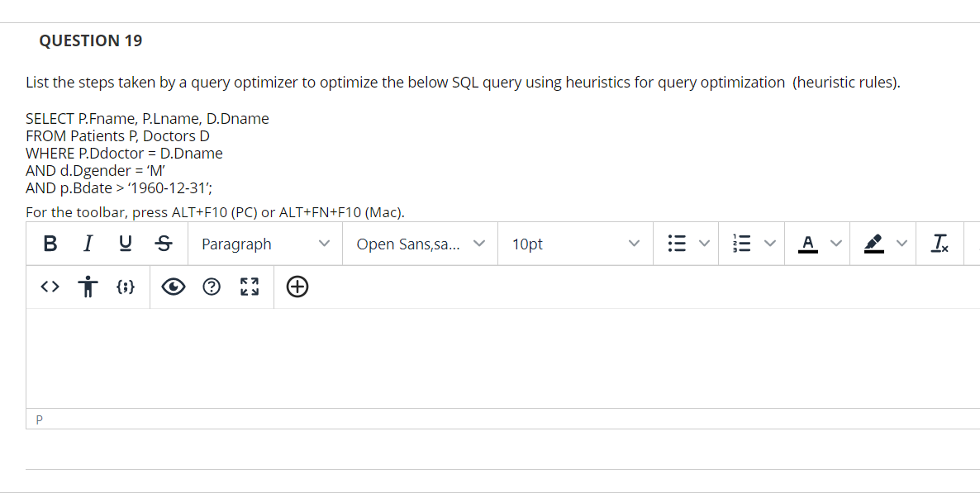Run the accessibility checker
The height and width of the screenshot is (493, 980).
88,287
